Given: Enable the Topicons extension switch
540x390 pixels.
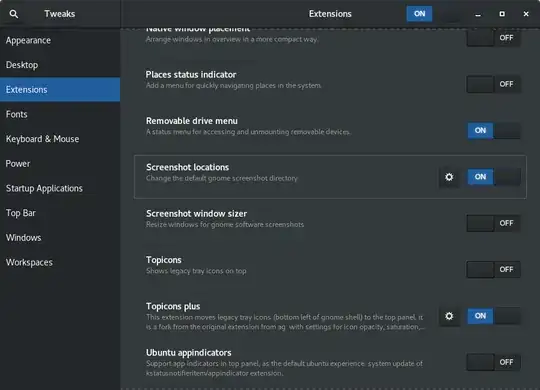Looking at the screenshot, I should 494,269.
